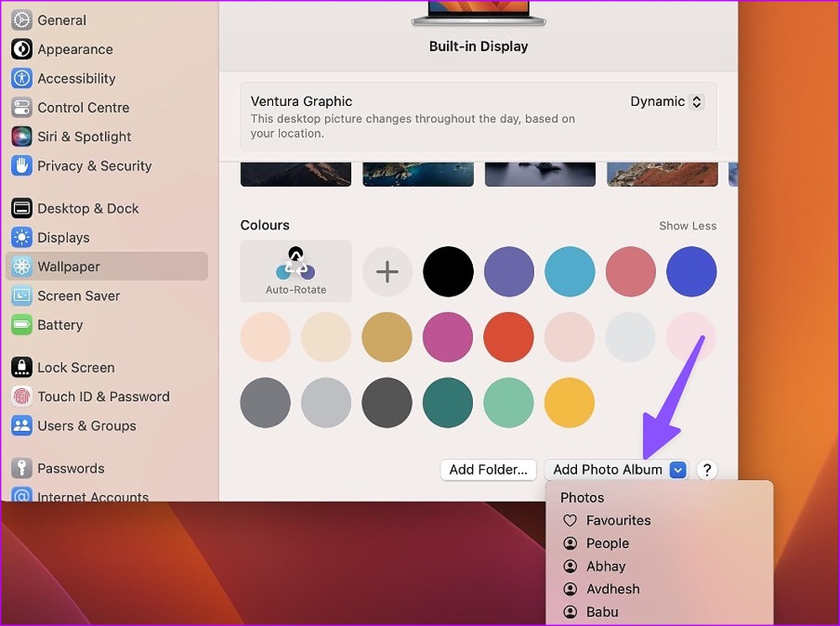Choose the black colour swatch
Image resolution: width=840 pixels, height=626 pixels.
tap(448, 271)
